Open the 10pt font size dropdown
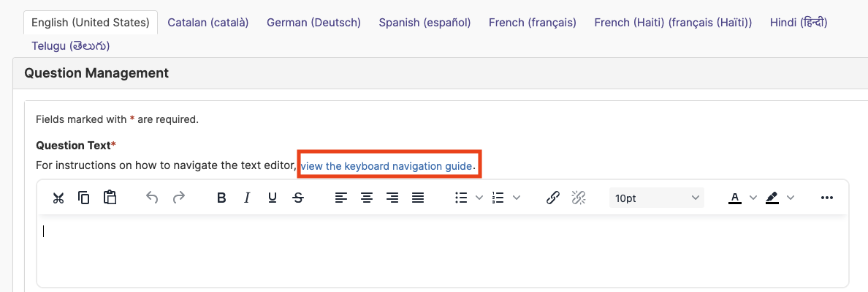This screenshot has width=868, height=292. [x=657, y=198]
